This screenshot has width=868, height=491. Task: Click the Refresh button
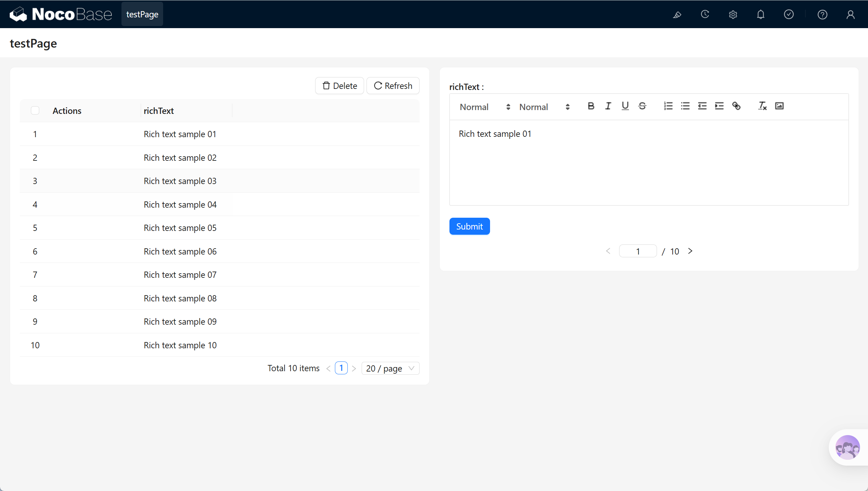393,86
